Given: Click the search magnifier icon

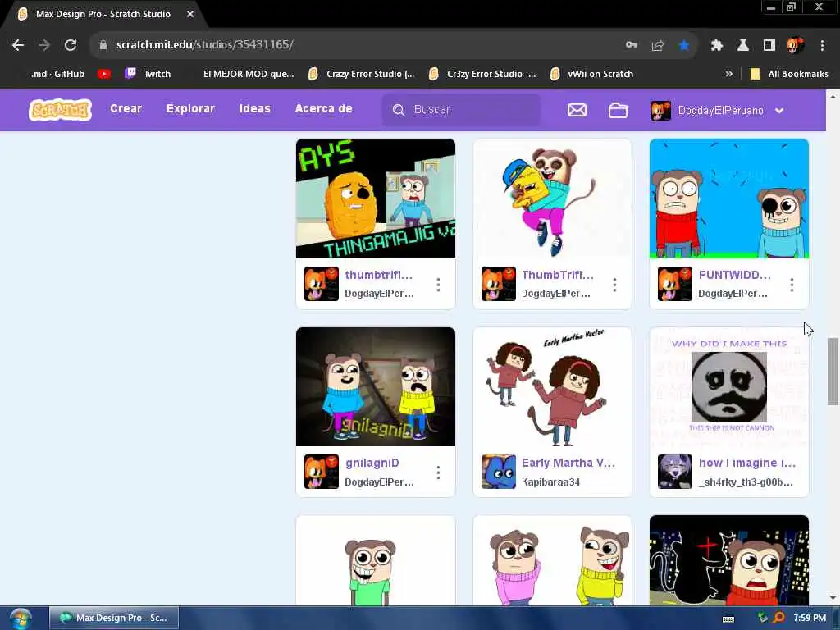Looking at the screenshot, I should point(398,110).
